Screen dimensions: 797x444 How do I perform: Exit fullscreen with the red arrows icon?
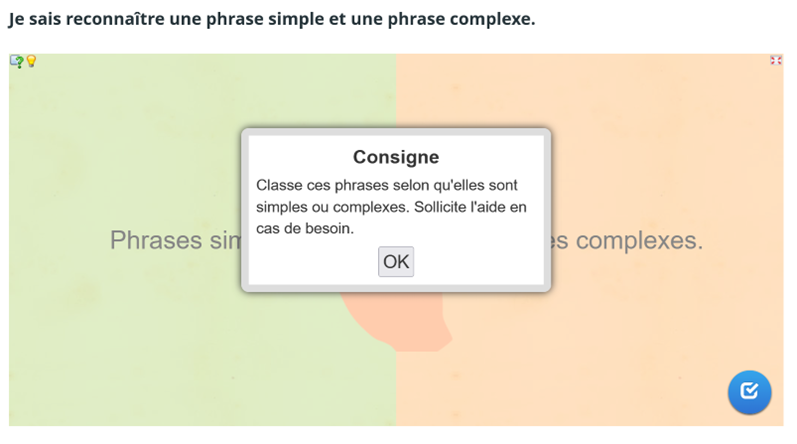(776, 60)
